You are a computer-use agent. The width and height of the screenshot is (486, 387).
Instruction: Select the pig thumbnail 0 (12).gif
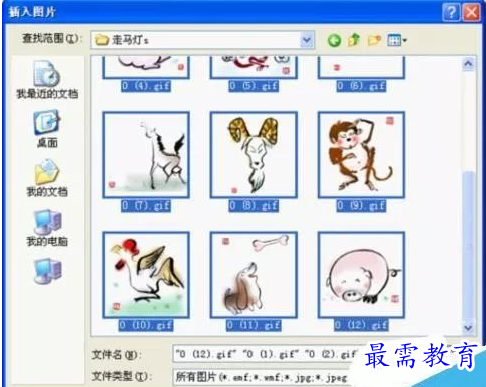click(x=361, y=275)
